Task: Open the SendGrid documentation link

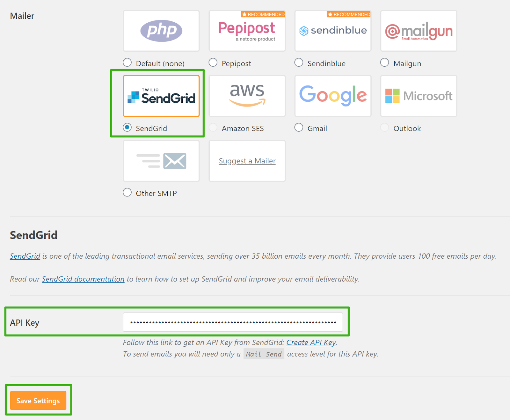Action: click(83, 279)
